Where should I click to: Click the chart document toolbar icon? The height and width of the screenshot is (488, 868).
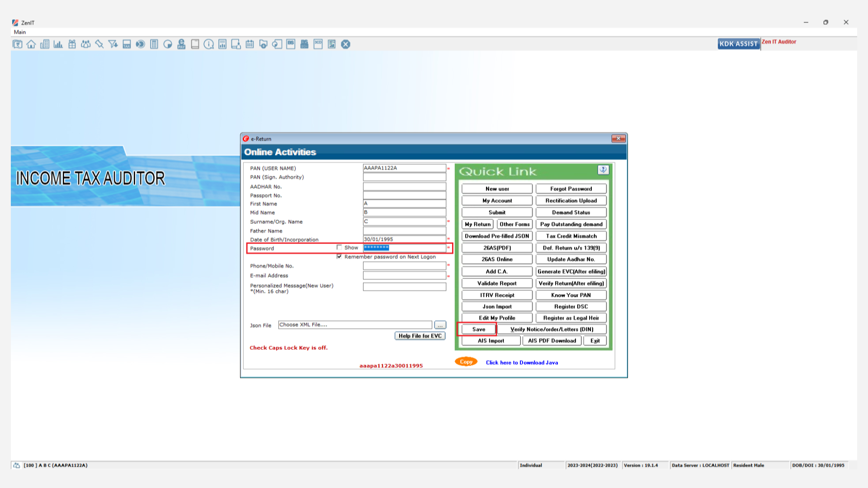pos(332,44)
